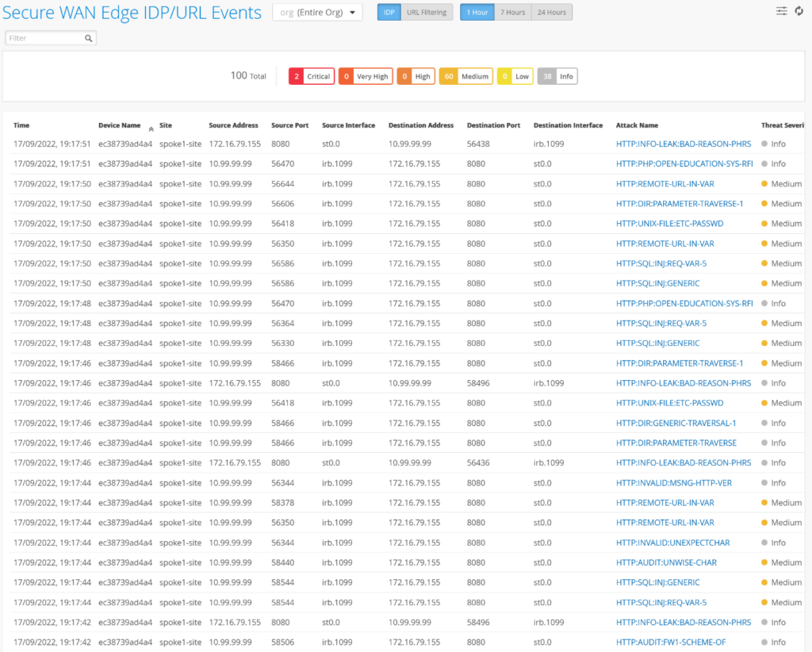Open table settings sliders icon
This screenshot has height=652, width=812.
tap(781, 11)
